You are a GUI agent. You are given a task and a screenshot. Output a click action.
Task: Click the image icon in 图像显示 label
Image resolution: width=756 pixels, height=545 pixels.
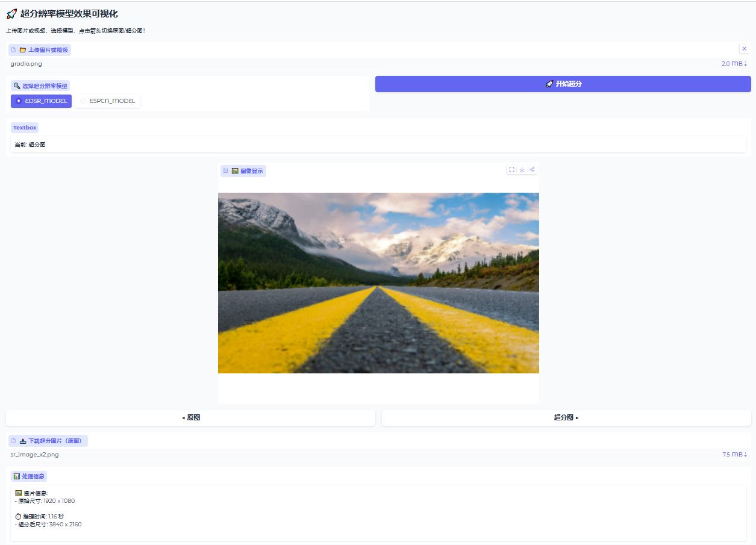coord(235,171)
